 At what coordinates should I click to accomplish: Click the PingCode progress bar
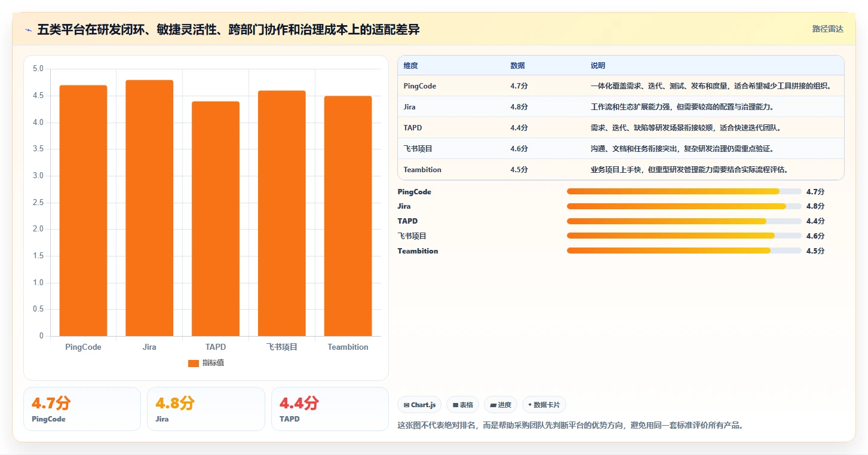[684, 191]
